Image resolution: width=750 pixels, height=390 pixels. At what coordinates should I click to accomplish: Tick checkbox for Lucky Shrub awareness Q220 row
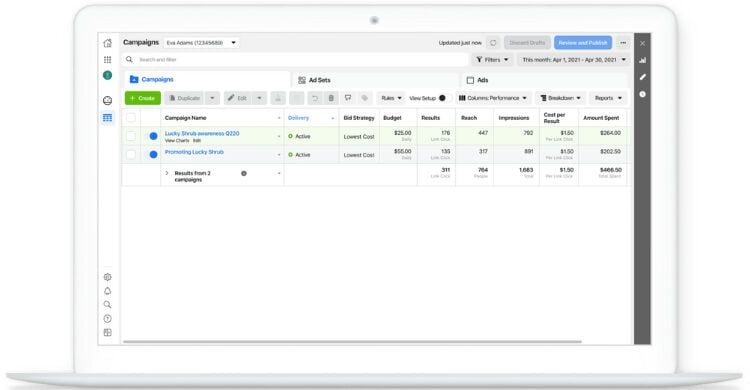point(131,136)
